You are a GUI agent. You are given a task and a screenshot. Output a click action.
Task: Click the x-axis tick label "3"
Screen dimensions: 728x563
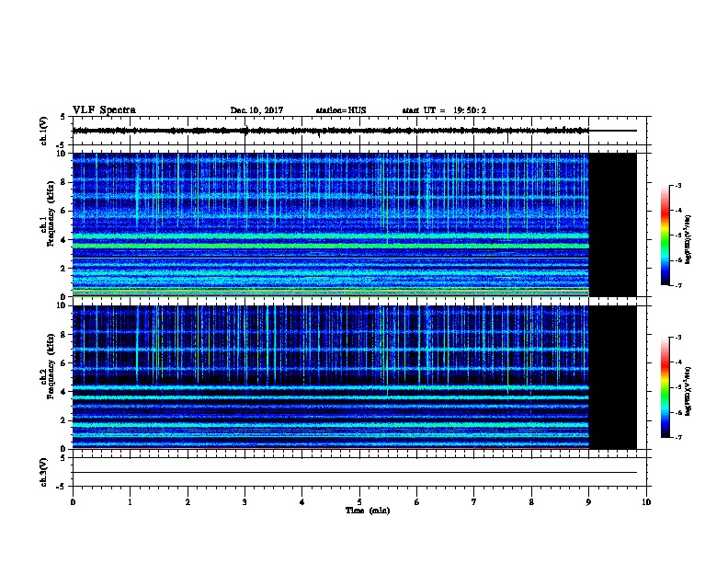pyautogui.click(x=245, y=501)
